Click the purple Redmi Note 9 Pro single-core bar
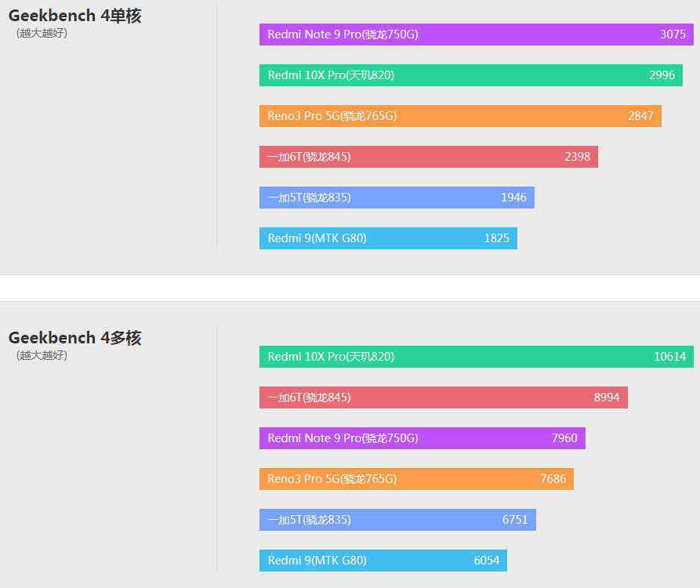Image resolution: width=700 pixels, height=588 pixels. click(477, 34)
